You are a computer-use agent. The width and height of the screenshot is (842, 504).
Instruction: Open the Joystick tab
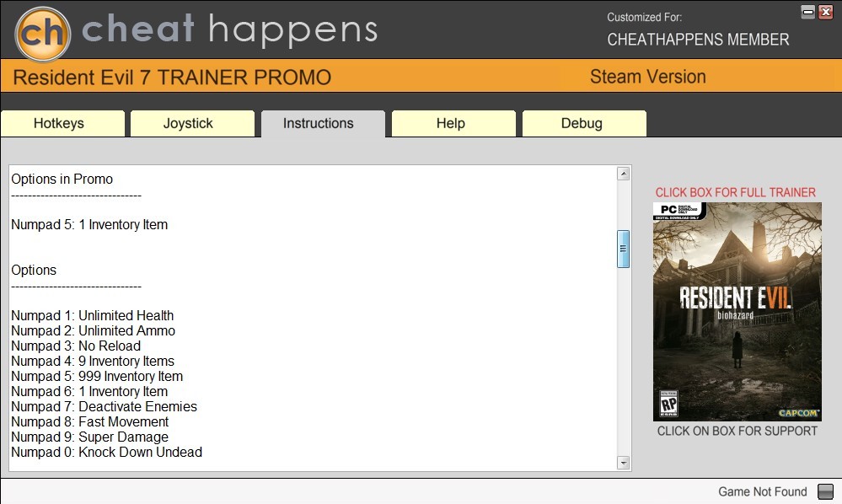pyautogui.click(x=188, y=123)
